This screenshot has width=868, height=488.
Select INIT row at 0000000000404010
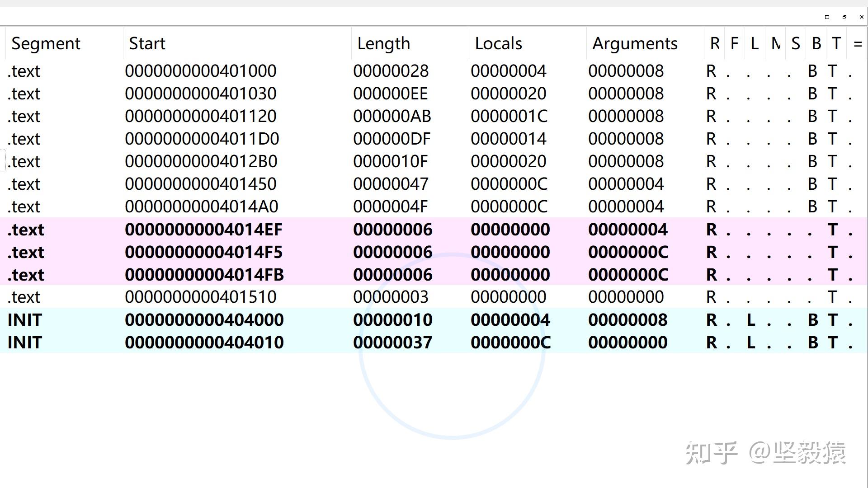coord(204,343)
